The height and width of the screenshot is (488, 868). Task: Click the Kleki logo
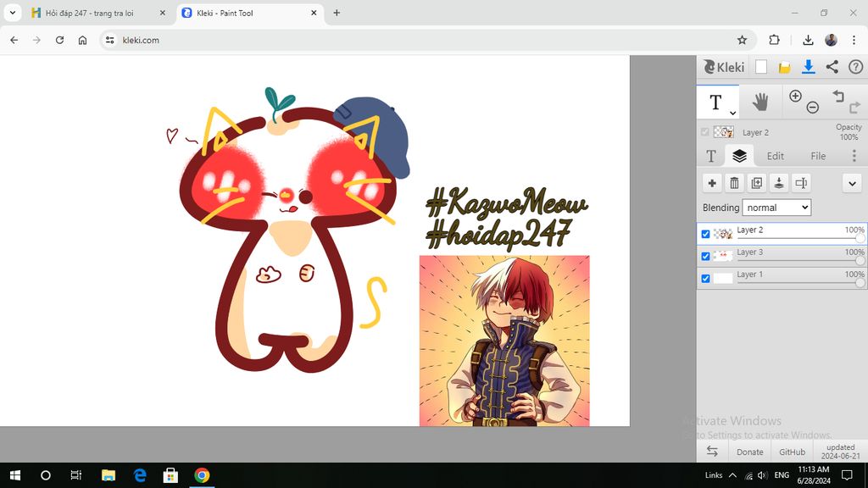[724, 67]
